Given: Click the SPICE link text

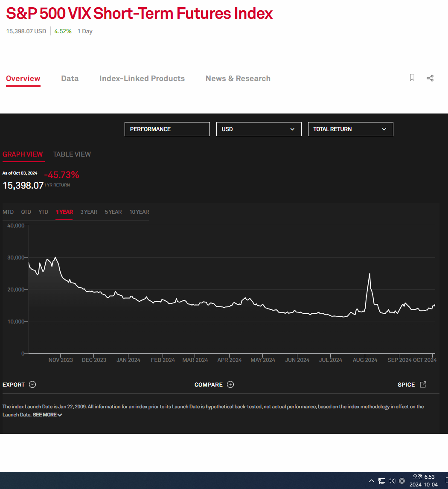Looking at the screenshot, I should [x=406, y=384].
